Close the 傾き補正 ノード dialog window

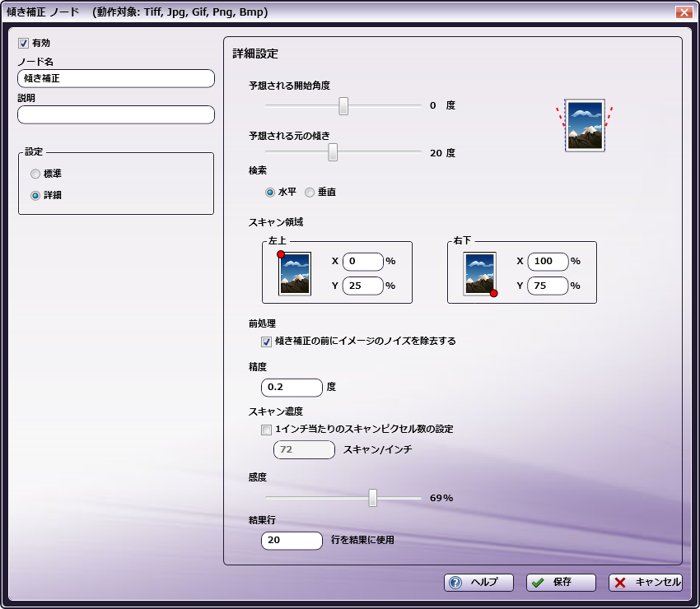(683, 12)
